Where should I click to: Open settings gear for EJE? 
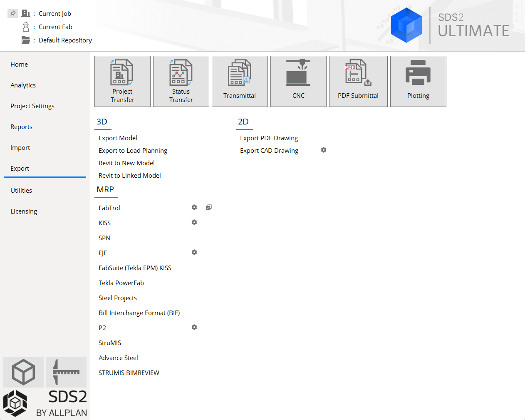click(x=194, y=252)
